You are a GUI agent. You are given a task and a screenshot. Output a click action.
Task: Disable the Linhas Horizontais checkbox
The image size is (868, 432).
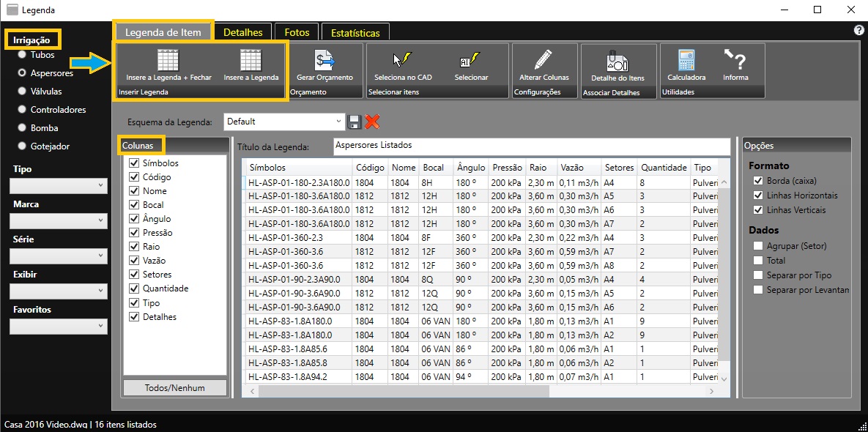pos(758,195)
